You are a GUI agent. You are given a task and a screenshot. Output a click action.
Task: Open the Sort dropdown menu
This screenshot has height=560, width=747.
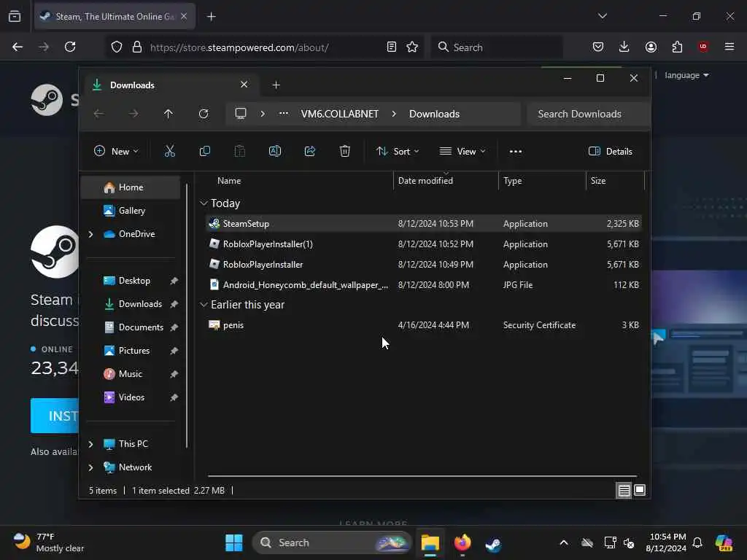tap(398, 152)
